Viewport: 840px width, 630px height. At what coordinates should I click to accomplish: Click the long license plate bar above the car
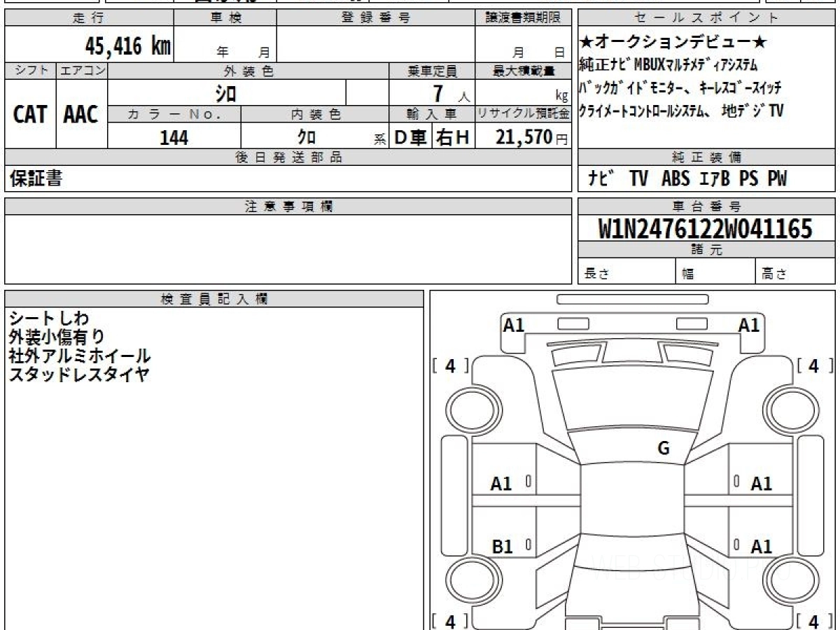[x=632, y=299]
